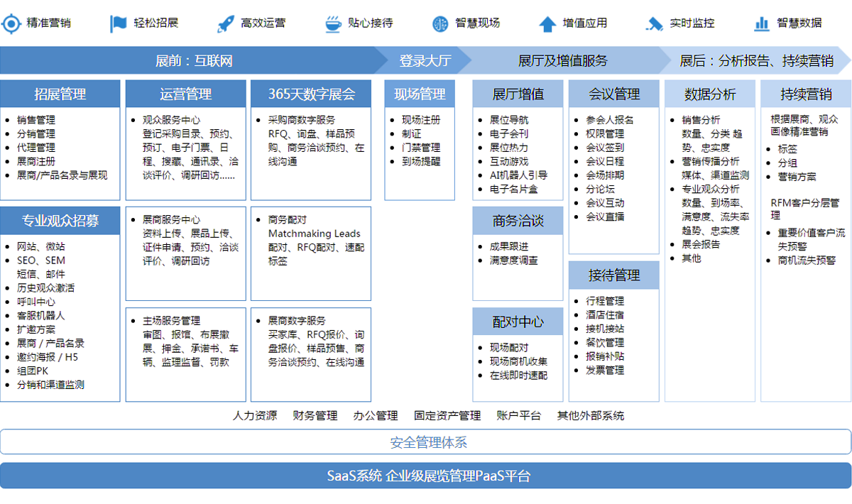This screenshot has height=504, width=852.
Task: Click the 展商服务中心 entry
Action: click(x=171, y=220)
